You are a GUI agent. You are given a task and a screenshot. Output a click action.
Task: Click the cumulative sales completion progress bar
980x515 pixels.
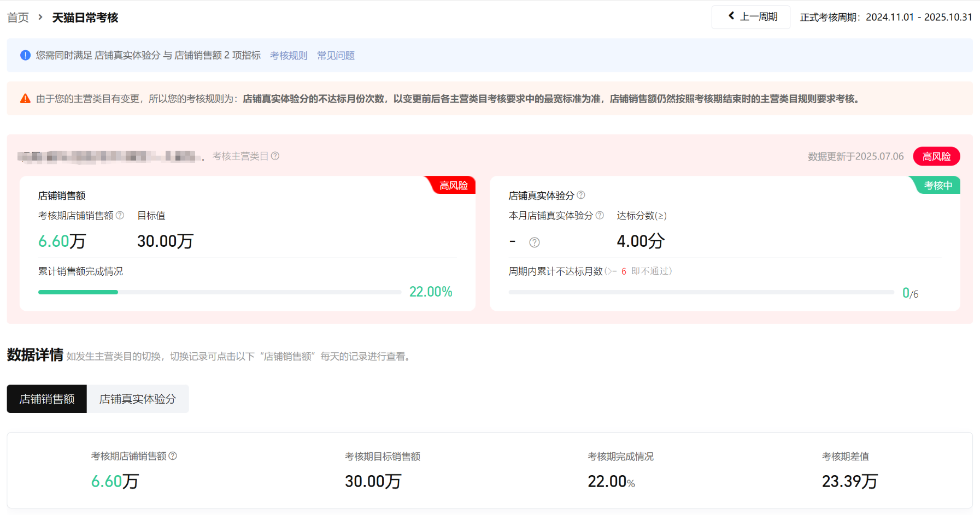coord(220,292)
